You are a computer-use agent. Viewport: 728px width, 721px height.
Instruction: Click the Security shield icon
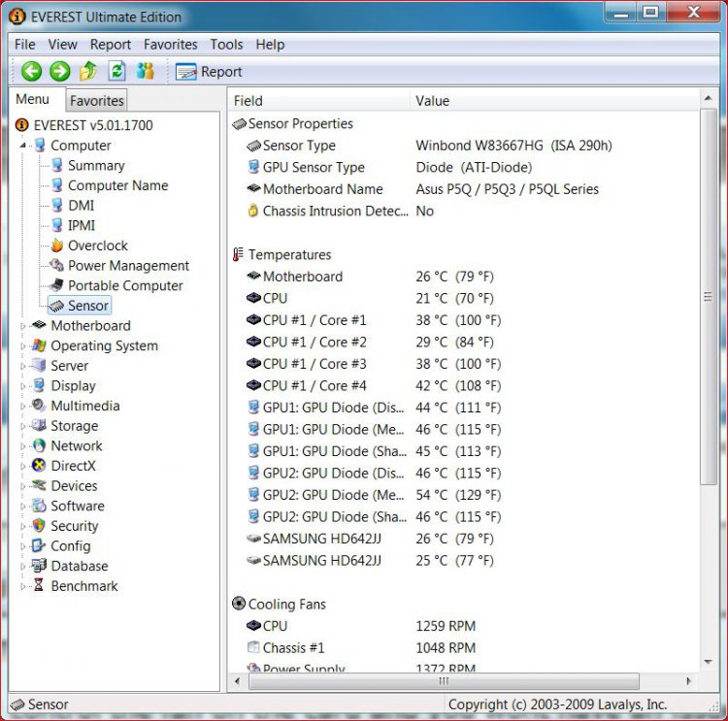[x=40, y=525]
